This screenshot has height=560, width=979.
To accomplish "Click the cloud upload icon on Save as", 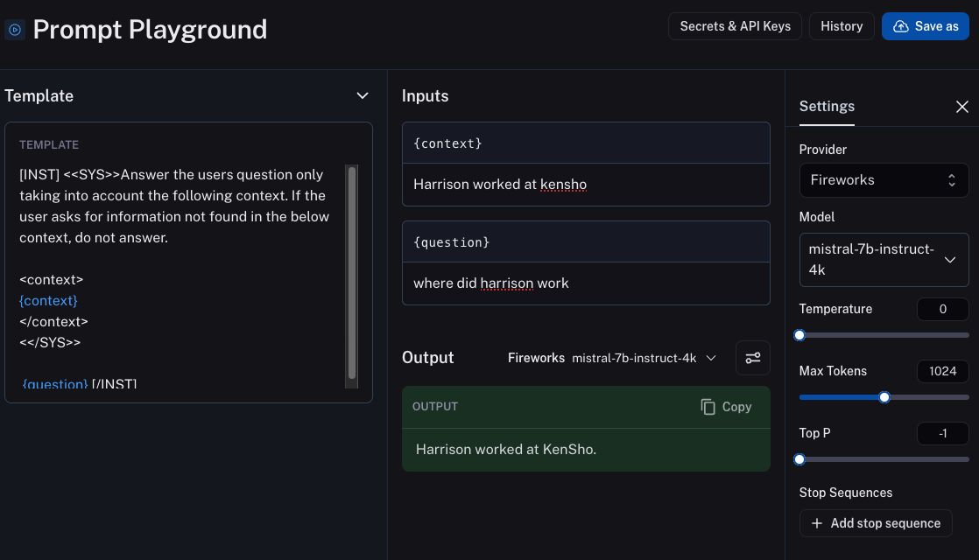I will [x=900, y=26].
